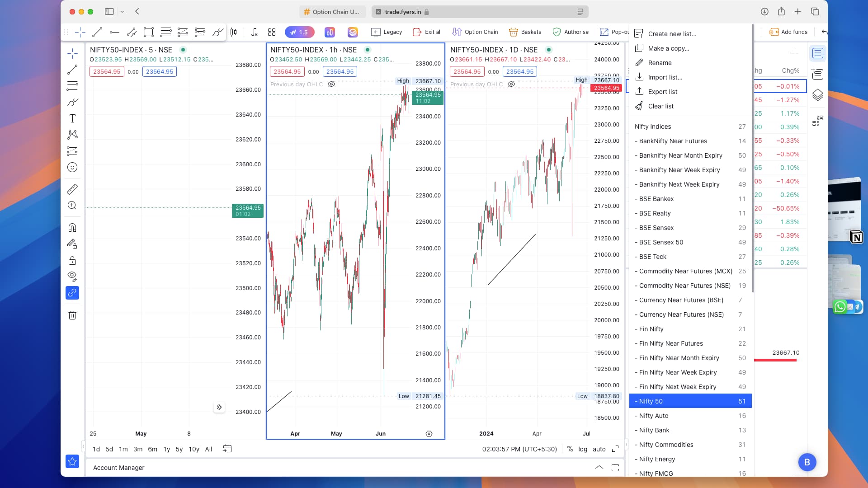Maximize chart with the fullscreen arrows icon

coord(615,449)
